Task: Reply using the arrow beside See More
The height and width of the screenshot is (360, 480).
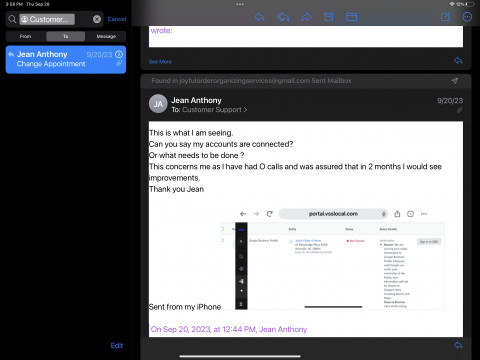Action: (x=458, y=60)
